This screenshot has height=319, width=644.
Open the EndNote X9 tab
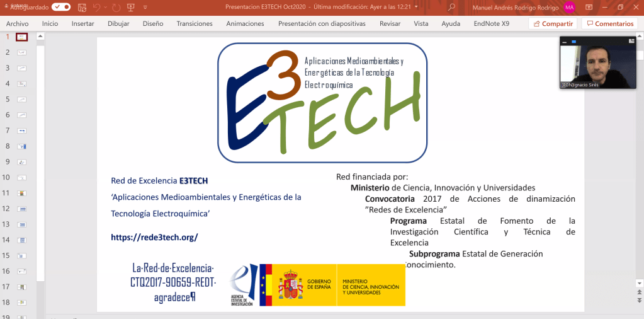pyautogui.click(x=491, y=23)
